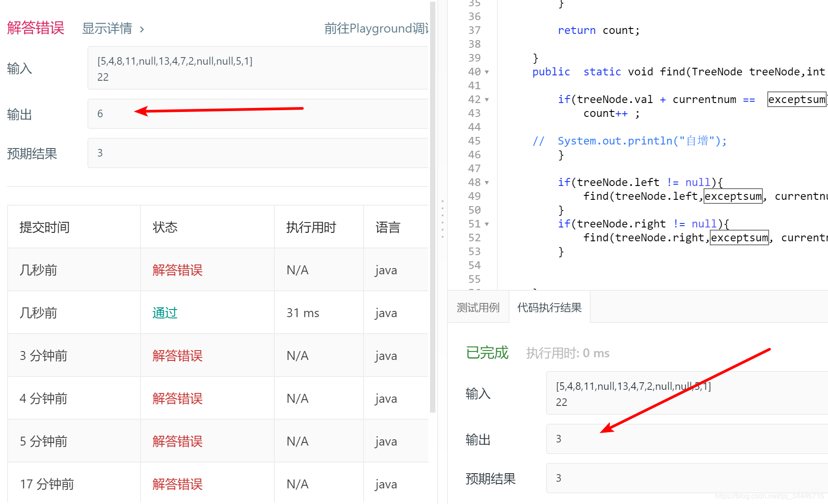Click the 已完成 status text
Screen dimensions: 828x504
point(487,353)
